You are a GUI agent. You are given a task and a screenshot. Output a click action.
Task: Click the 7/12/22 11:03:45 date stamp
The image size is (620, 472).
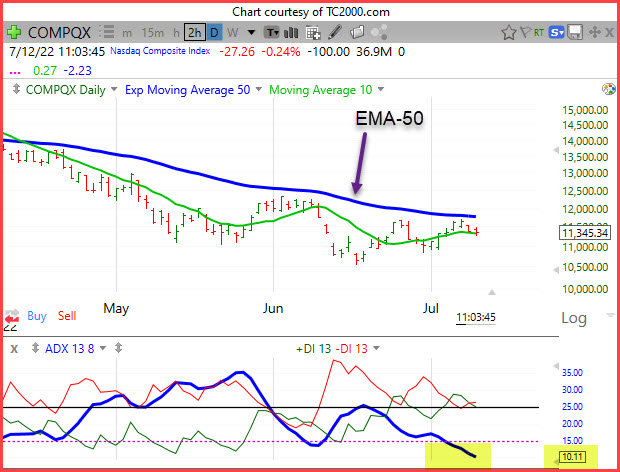(57, 52)
